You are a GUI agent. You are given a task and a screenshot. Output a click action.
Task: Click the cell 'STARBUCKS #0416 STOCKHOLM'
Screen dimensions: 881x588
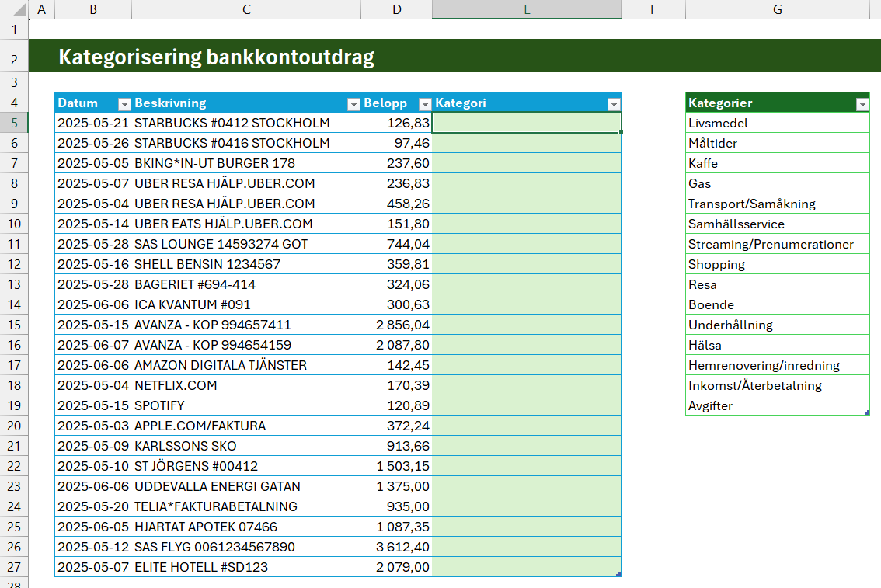pos(246,143)
